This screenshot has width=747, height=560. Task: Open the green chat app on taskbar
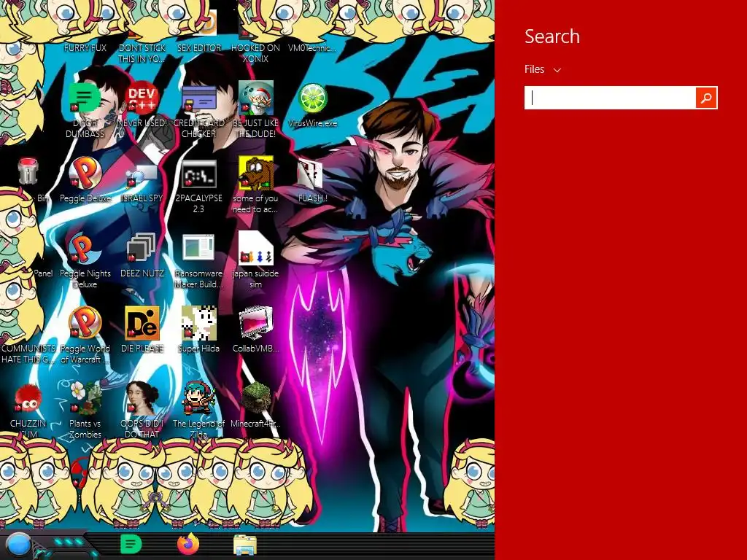point(131,544)
